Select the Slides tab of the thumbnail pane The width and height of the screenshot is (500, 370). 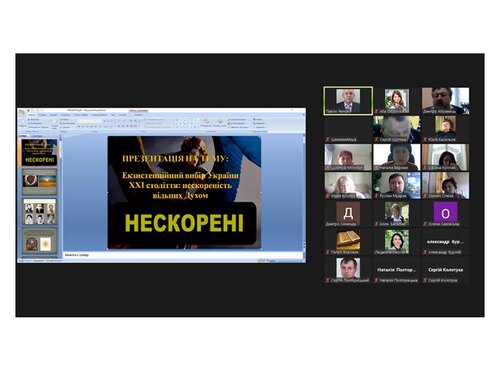click(23, 136)
